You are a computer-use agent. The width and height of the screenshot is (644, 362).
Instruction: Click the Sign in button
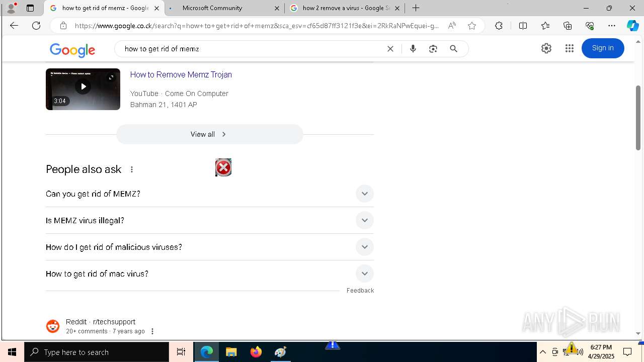603,48
